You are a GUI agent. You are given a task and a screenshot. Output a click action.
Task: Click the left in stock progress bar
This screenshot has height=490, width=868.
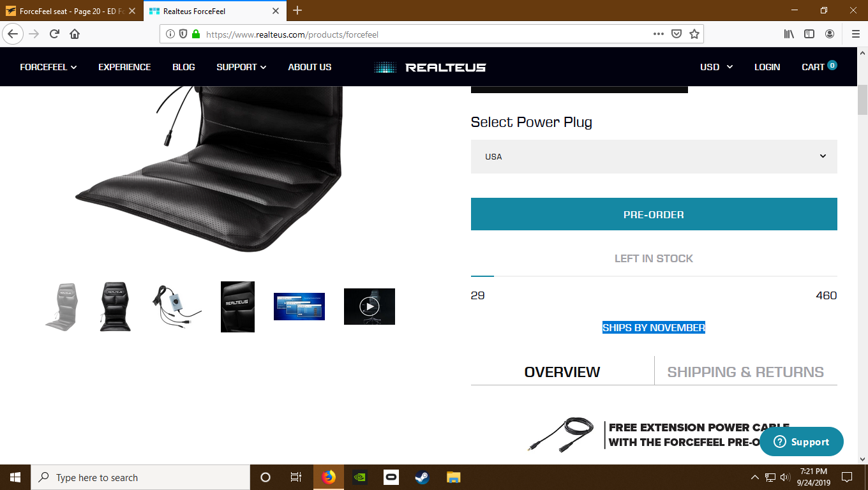point(654,276)
